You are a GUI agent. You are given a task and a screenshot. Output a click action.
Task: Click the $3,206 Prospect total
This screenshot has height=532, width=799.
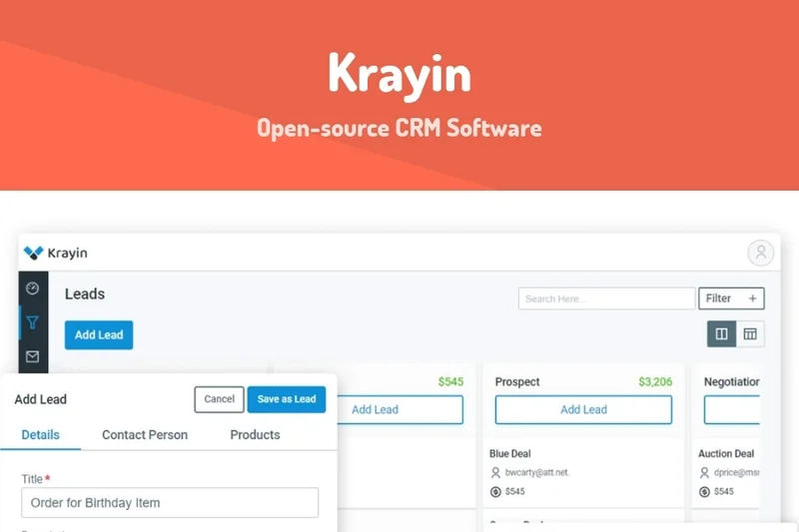point(655,382)
